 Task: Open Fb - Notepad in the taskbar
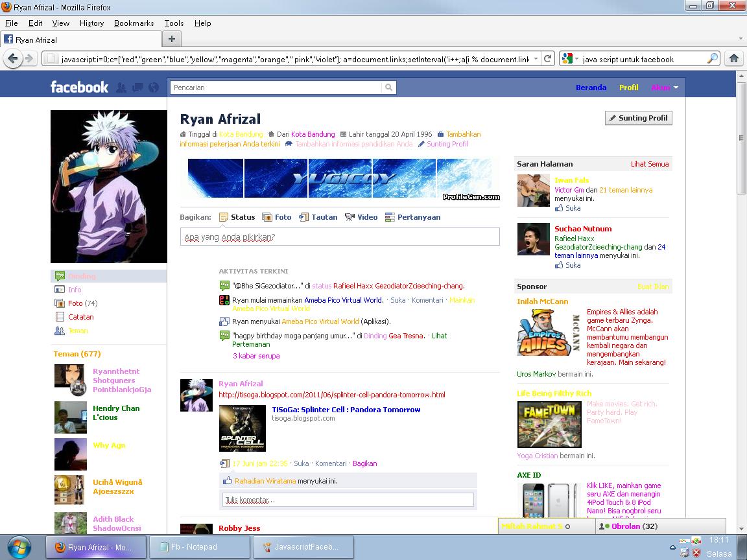[200, 547]
